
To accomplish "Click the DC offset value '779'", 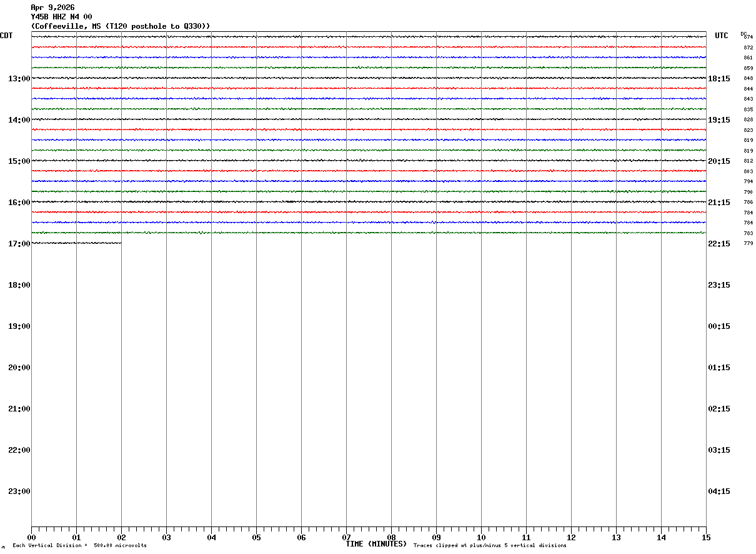I will [749, 244].
